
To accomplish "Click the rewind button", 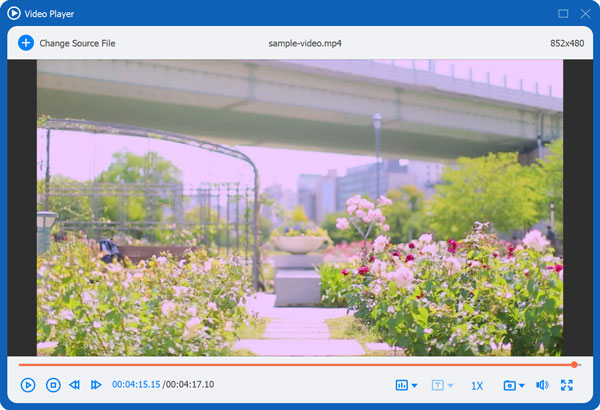I will [75, 385].
